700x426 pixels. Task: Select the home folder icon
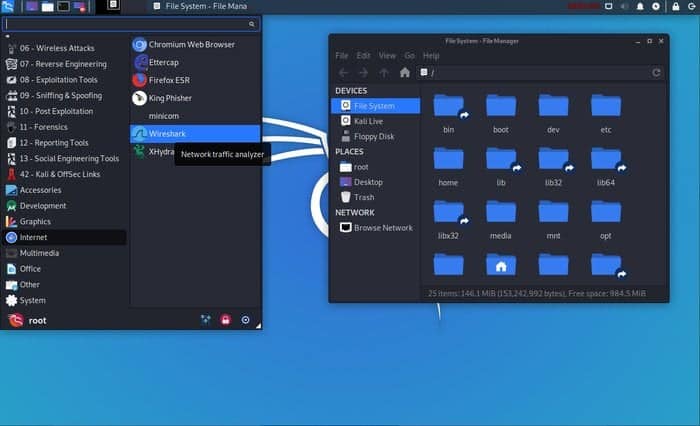pyautogui.click(x=448, y=159)
